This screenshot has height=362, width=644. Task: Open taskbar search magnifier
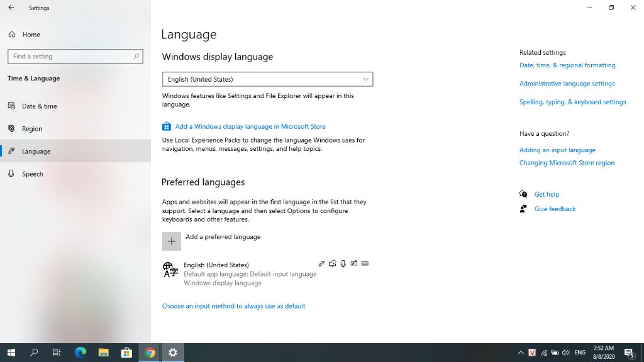(x=34, y=353)
